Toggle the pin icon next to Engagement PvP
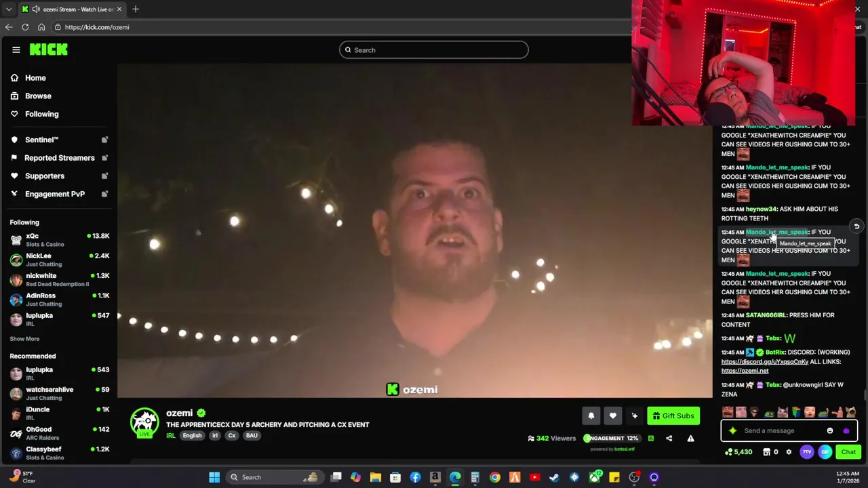 point(104,194)
